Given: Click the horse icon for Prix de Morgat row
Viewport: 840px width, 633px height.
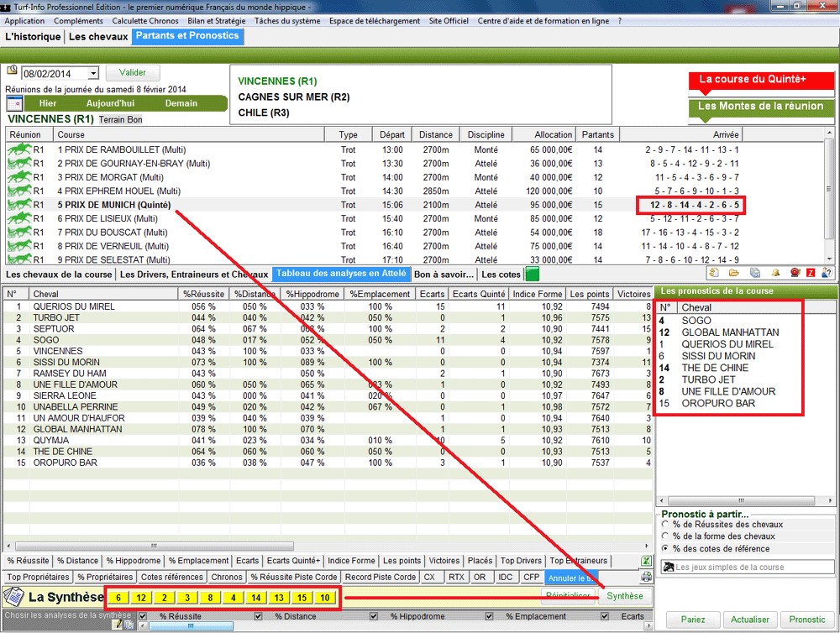Looking at the screenshot, I should [19, 177].
